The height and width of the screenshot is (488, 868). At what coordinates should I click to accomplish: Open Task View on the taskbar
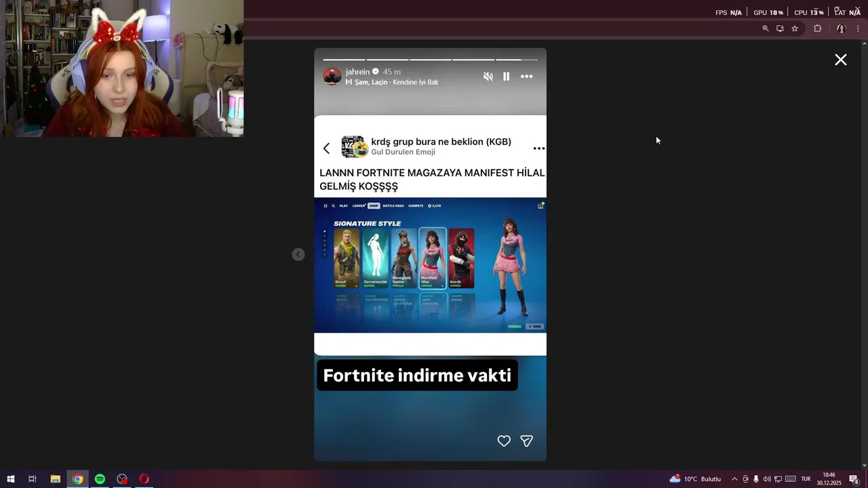click(x=32, y=479)
